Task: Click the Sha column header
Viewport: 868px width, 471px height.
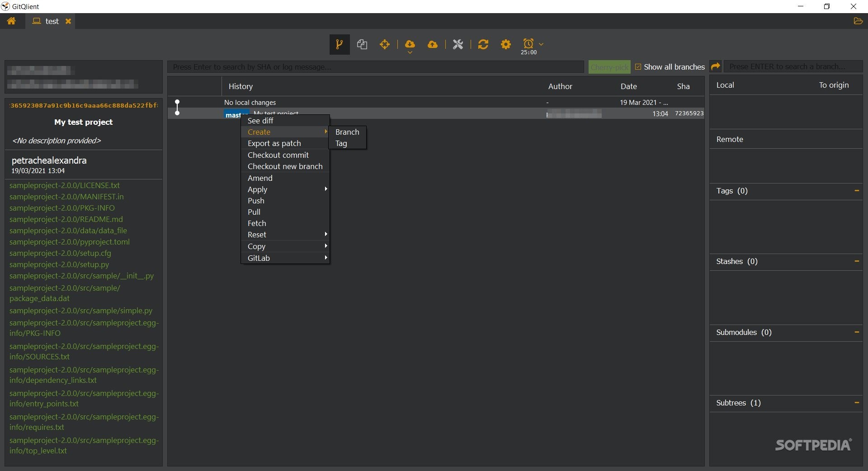Action: tap(683, 86)
